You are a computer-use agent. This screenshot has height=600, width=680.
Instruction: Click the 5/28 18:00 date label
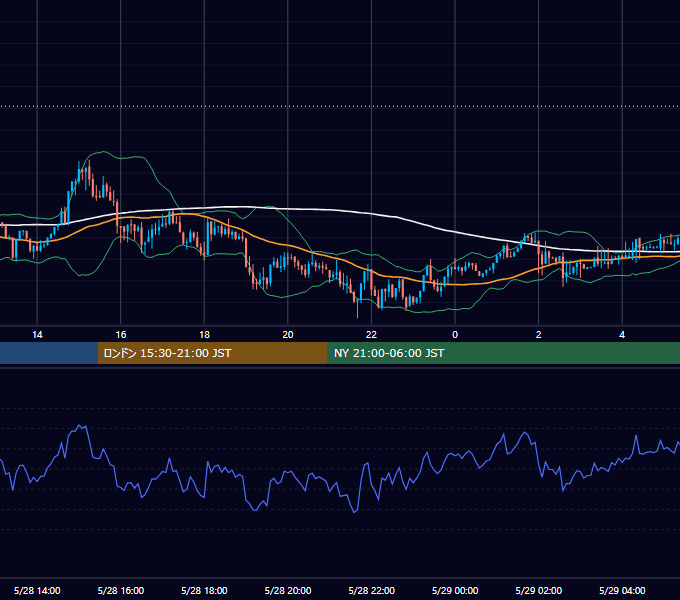pos(204,590)
